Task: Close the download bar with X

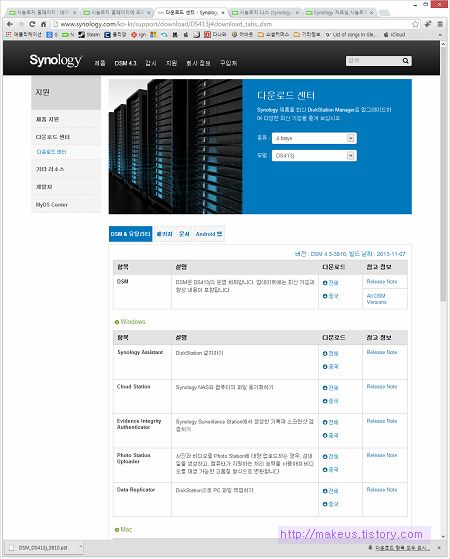Action: (x=439, y=548)
